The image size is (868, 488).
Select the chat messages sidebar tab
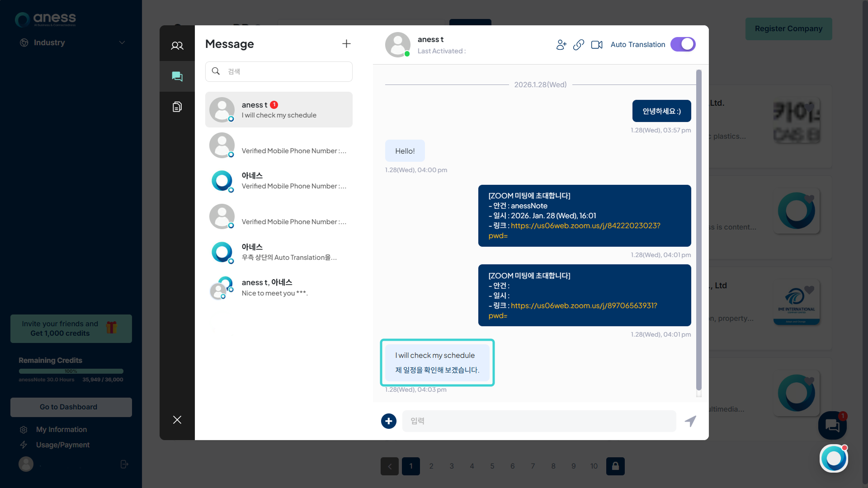pyautogui.click(x=177, y=76)
